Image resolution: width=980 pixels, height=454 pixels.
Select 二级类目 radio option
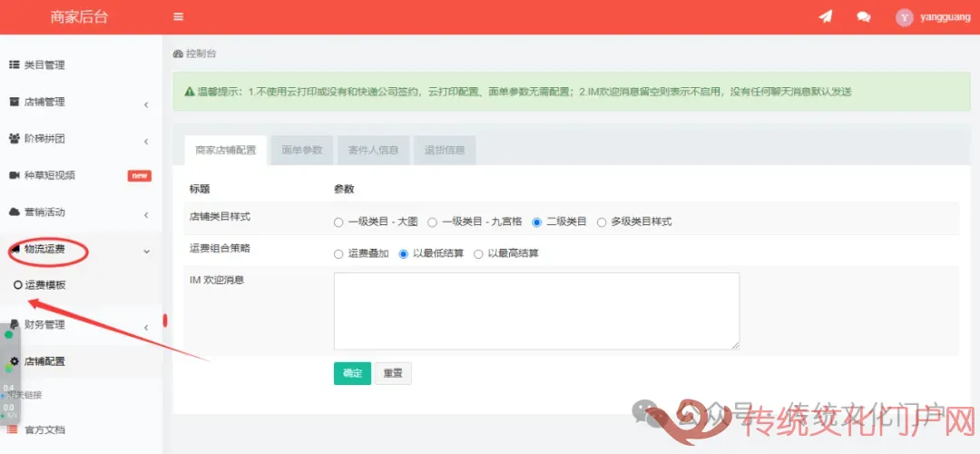point(536,222)
